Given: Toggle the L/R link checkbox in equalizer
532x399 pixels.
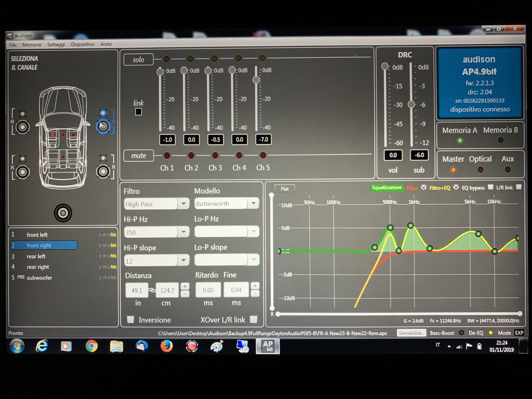Looking at the screenshot, I should (x=519, y=187).
